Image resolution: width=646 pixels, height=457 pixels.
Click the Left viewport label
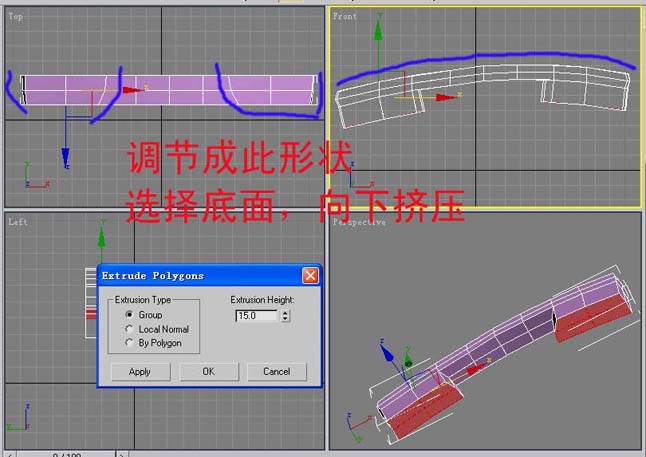(18, 222)
